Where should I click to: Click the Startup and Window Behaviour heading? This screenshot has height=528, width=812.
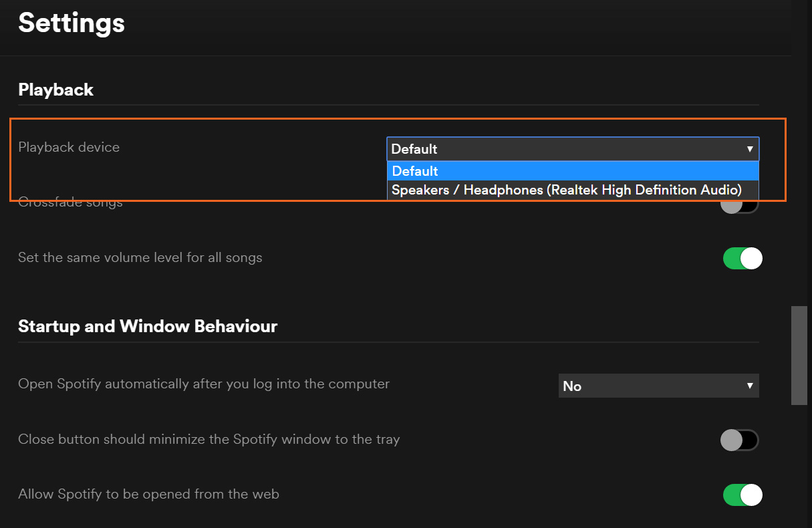point(148,326)
